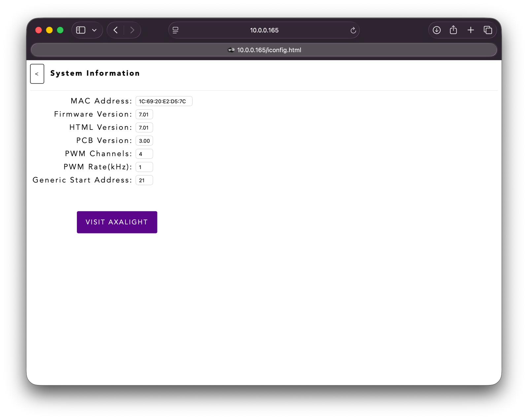528x420 pixels.
Task: Toggle the Safari sidebar icon
Action: 81,30
